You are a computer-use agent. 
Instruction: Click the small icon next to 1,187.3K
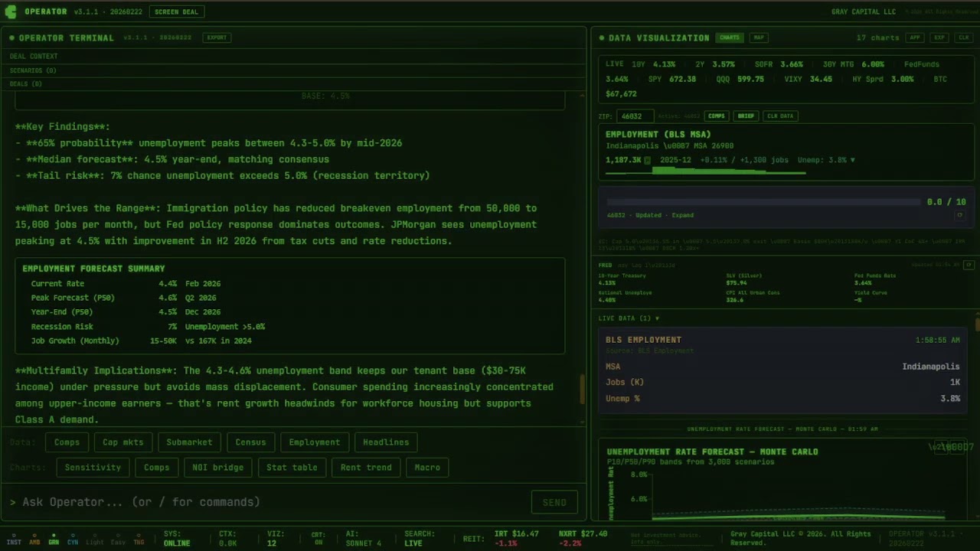pyautogui.click(x=647, y=160)
